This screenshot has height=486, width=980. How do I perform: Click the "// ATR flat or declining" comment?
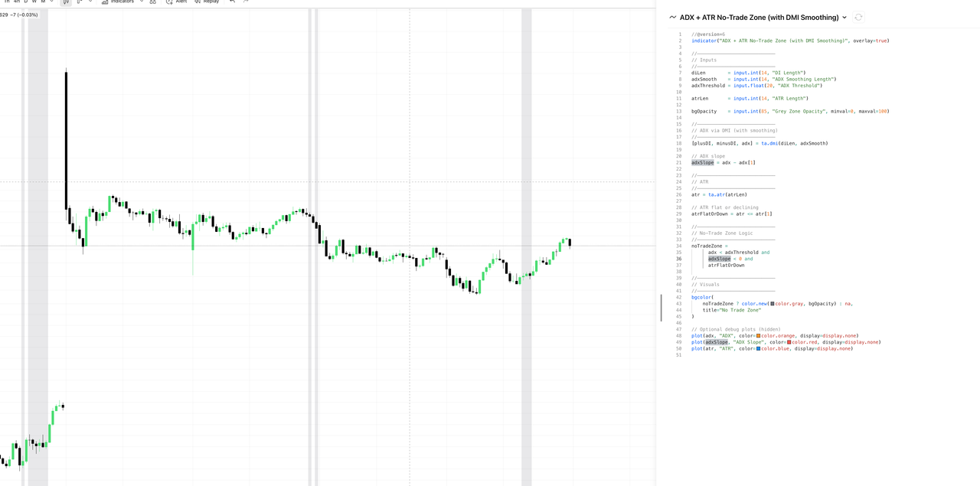point(725,207)
